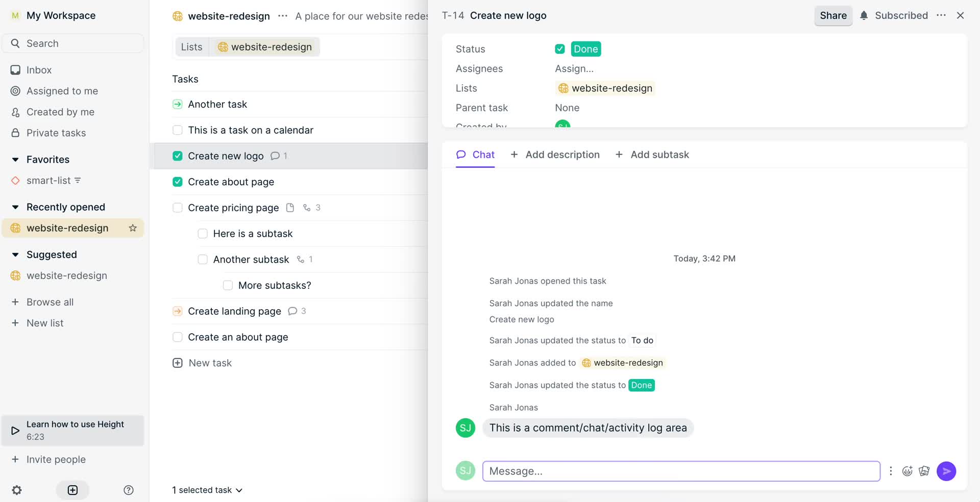980x502 pixels.
Task: Open the help question mark icon
Action: pyautogui.click(x=129, y=490)
